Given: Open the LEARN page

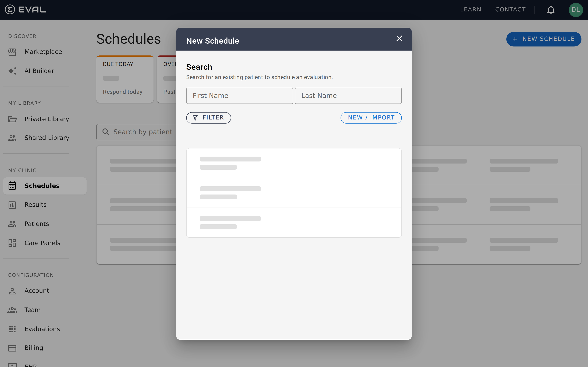Looking at the screenshot, I should click(470, 9).
